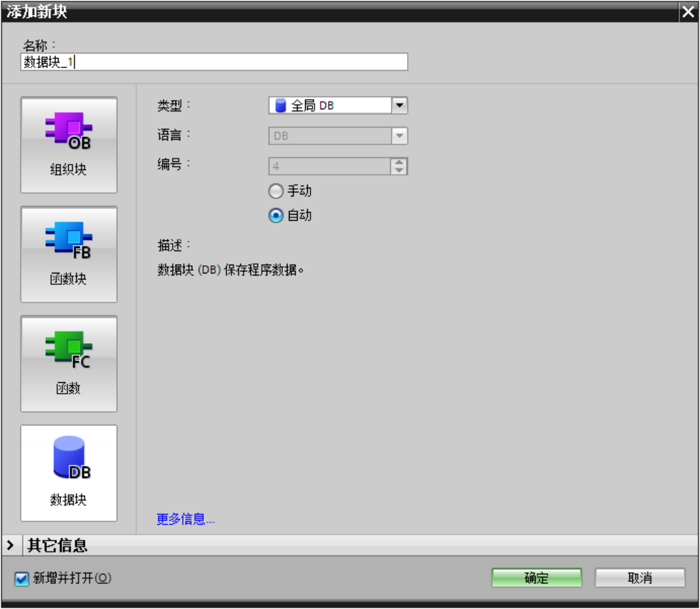
Task: Click the 编号 stepper down arrow
Action: (x=400, y=170)
